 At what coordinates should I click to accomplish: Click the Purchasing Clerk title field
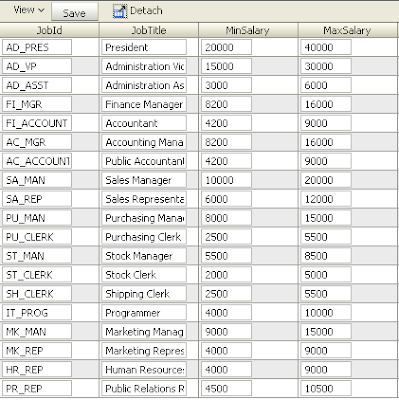pos(144,237)
